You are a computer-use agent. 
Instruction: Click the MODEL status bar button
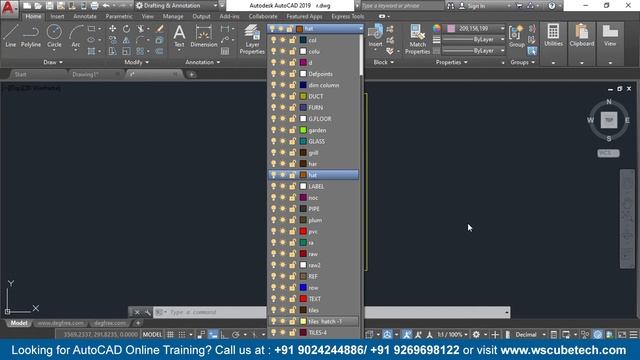point(152,335)
